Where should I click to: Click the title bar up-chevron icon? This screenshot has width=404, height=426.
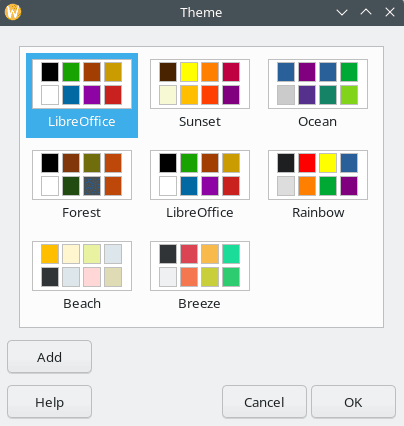click(366, 13)
